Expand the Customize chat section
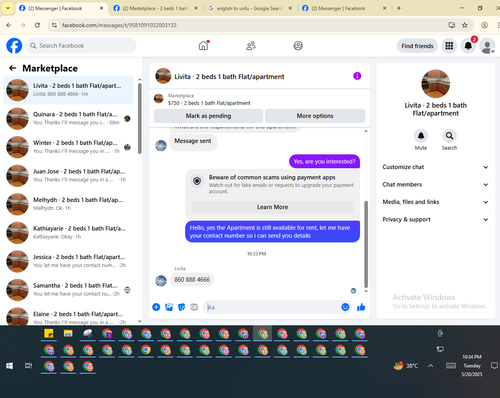This screenshot has height=398, width=500. 435,167
